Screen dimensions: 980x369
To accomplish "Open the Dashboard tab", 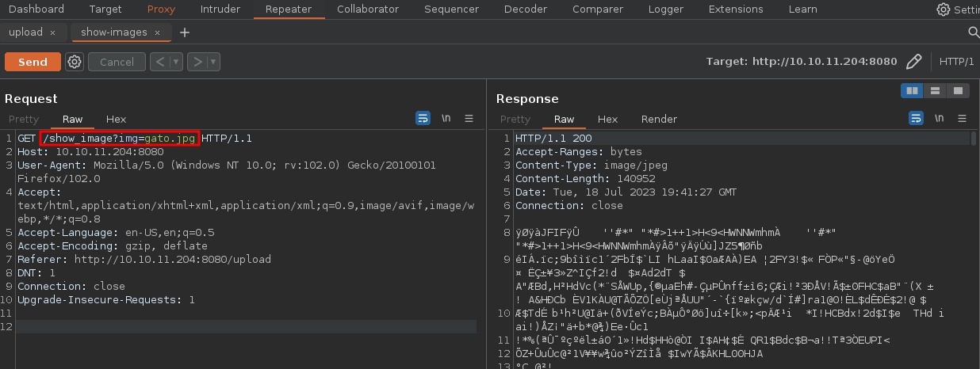I will 36,10.
